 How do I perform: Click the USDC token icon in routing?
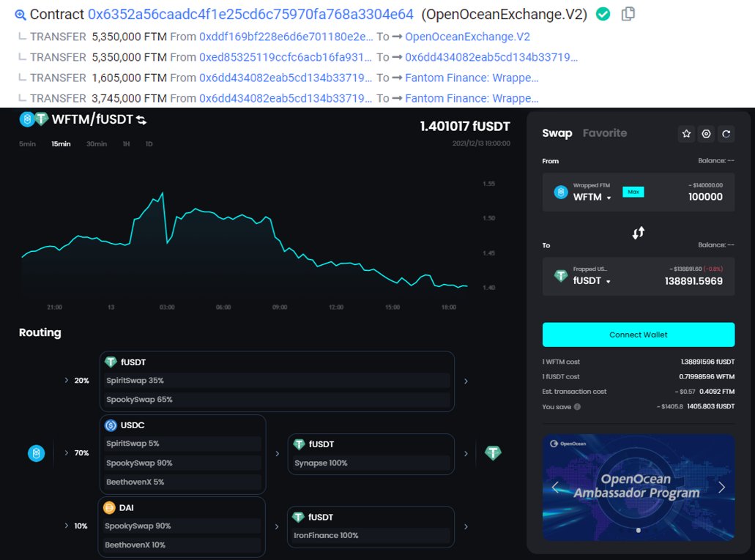click(x=111, y=425)
